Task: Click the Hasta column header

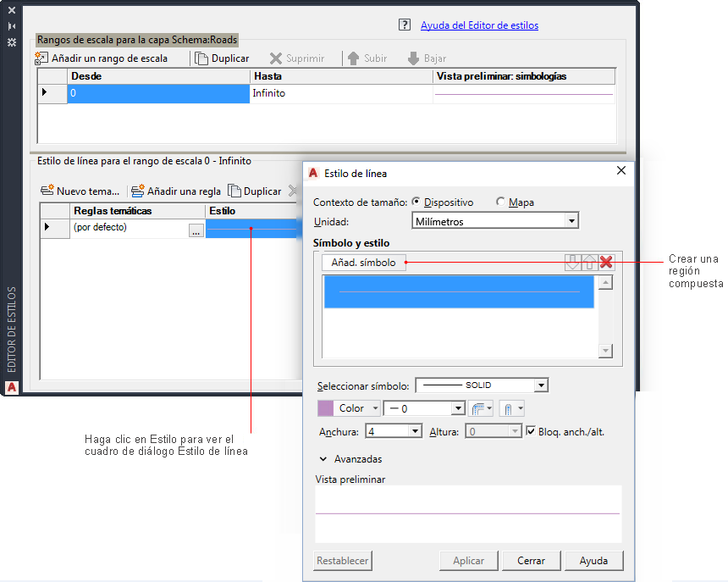Action: click(341, 76)
